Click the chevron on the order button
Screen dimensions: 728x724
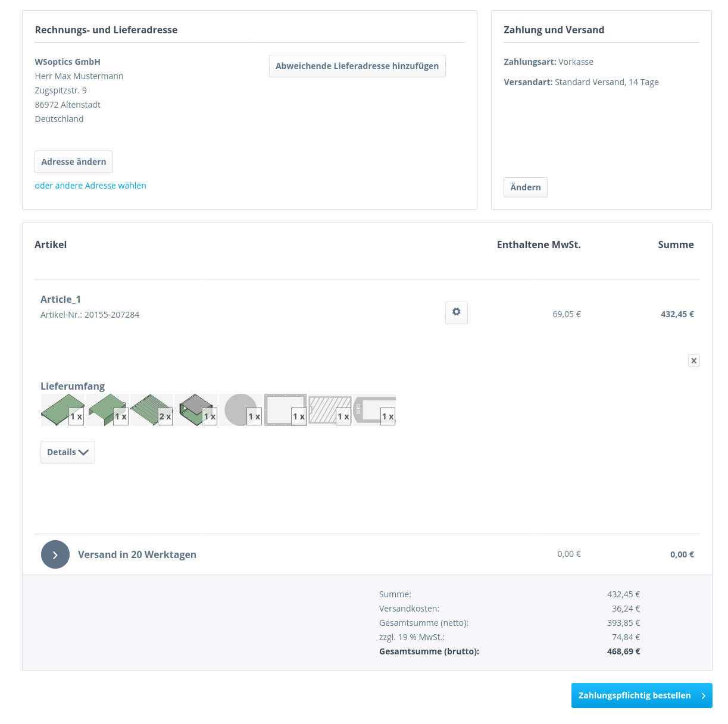coord(704,695)
